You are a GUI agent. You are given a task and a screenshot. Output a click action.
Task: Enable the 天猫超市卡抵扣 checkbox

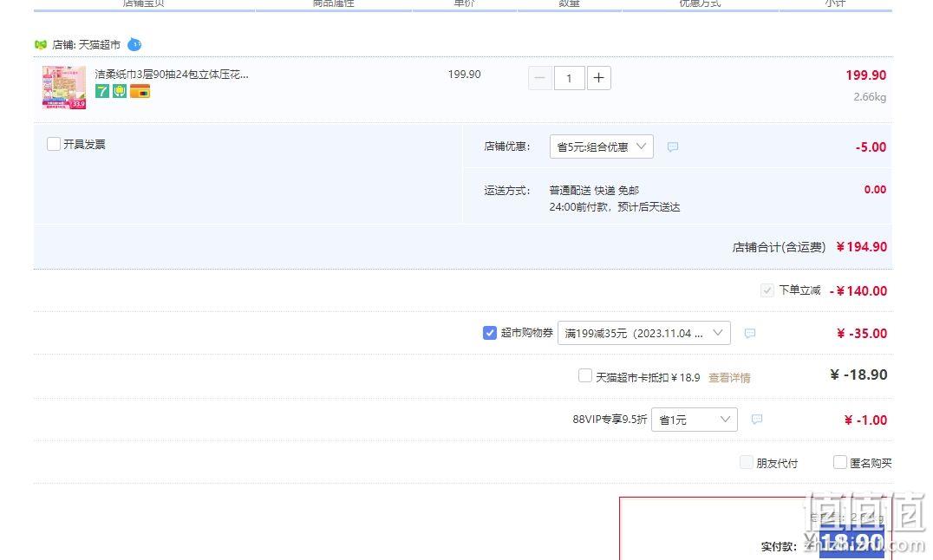click(585, 375)
